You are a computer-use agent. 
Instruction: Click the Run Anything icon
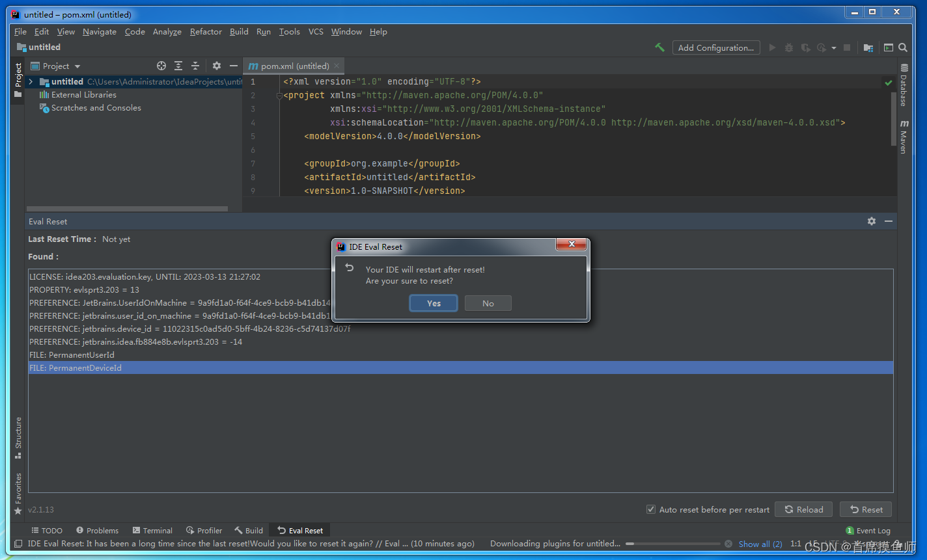click(x=888, y=47)
